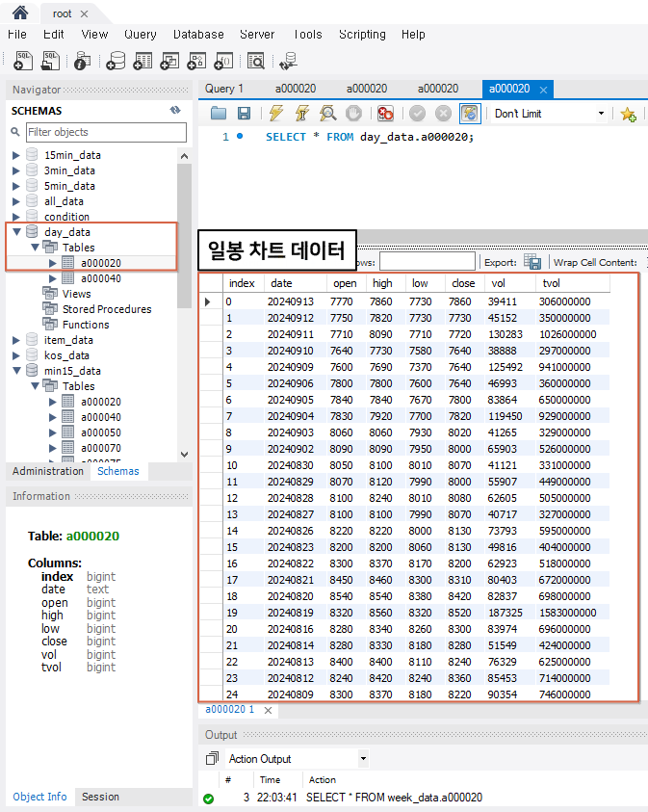Select the Object Info tab

(x=39, y=797)
